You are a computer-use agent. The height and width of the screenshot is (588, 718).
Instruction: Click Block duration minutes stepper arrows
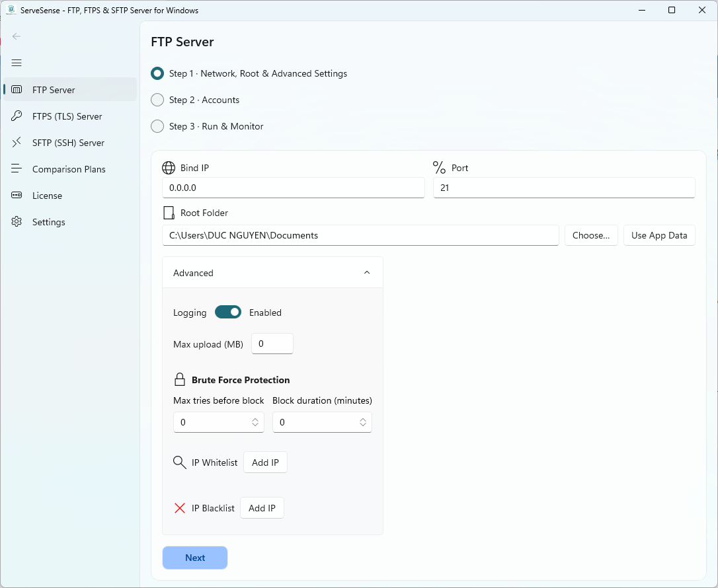363,422
